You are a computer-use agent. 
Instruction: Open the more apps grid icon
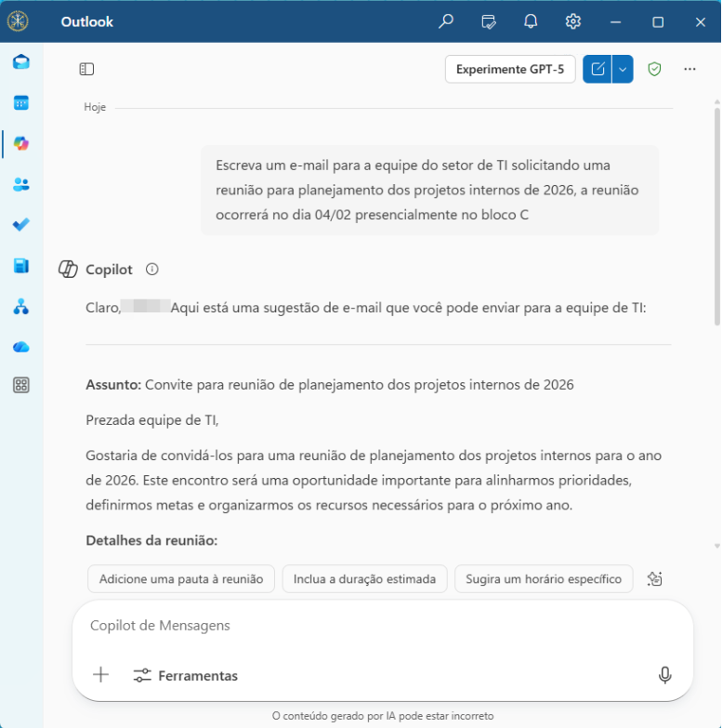click(20, 385)
